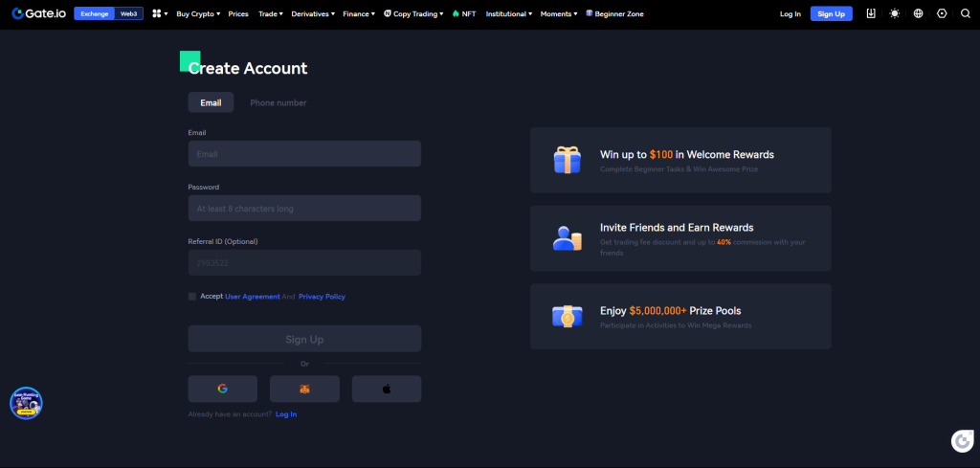The width and height of the screenshot is (980, 468).
Task: Focus the Referral ID input field
Action: [x=304, y=262]
